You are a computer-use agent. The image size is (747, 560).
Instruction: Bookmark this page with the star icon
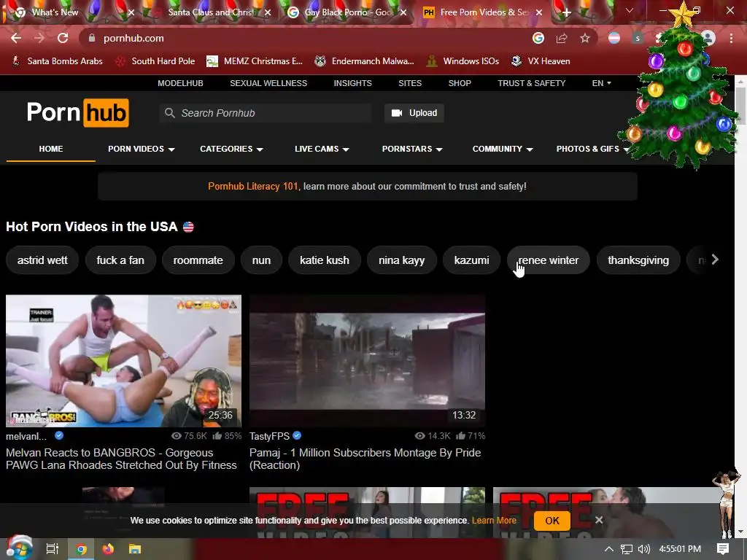click(x=585, y=38)
